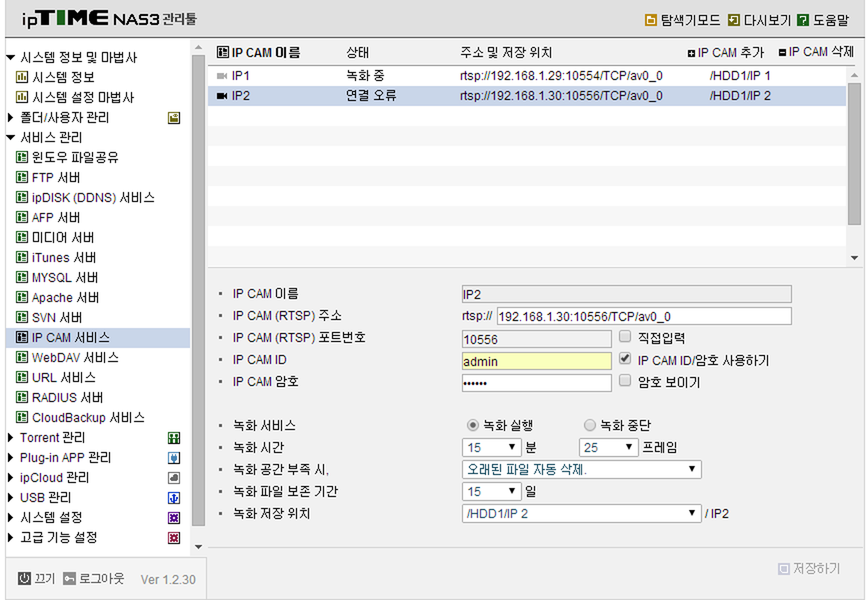Click the 연결 오류 status of IP2
Screen dimensions: 868x600
point(371,95)
